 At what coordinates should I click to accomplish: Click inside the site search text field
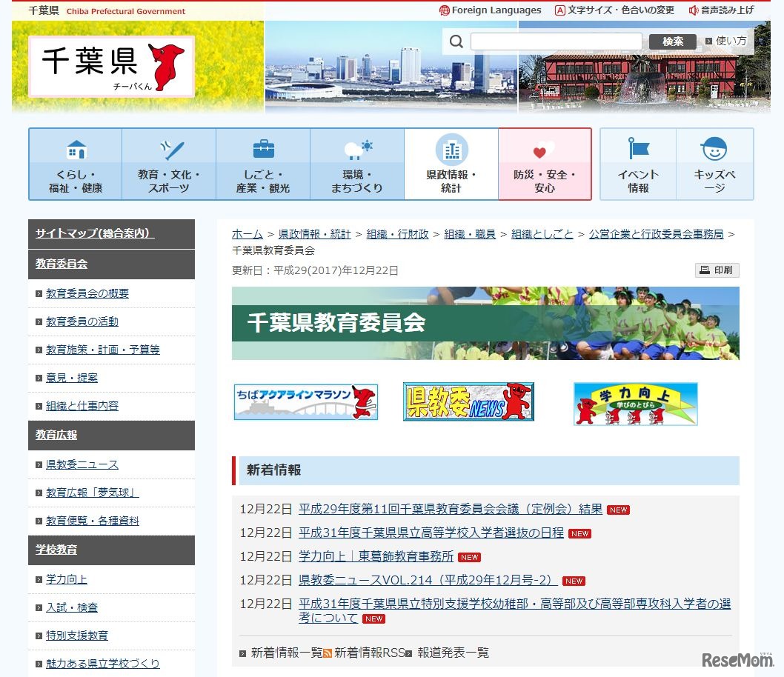pyautogui.click(x=556, y=41)
